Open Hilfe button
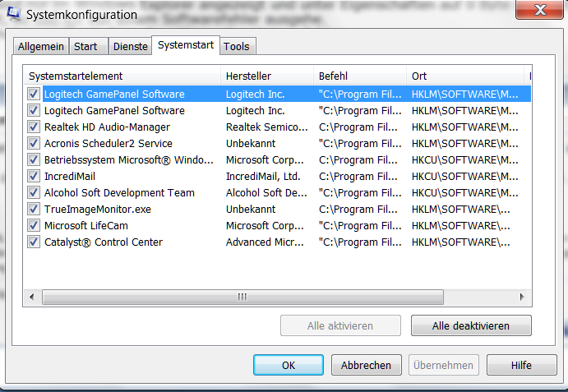This screenshot has height=392, width=568. [522, 365]
